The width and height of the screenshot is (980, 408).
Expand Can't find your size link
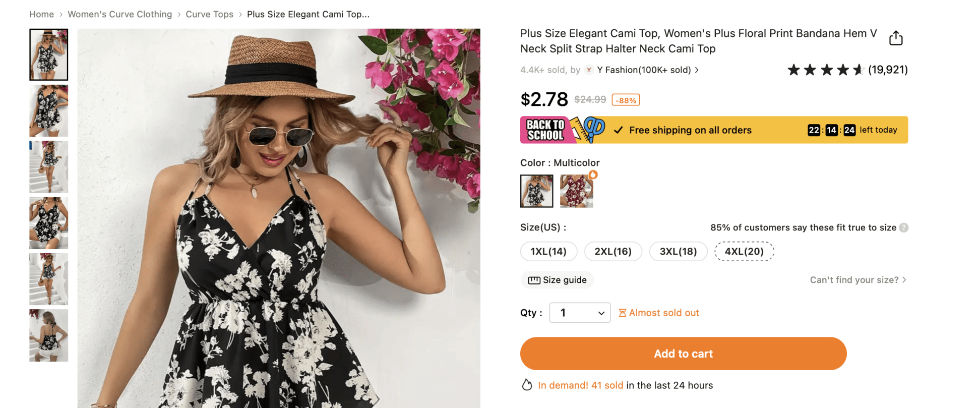point(857,280)
